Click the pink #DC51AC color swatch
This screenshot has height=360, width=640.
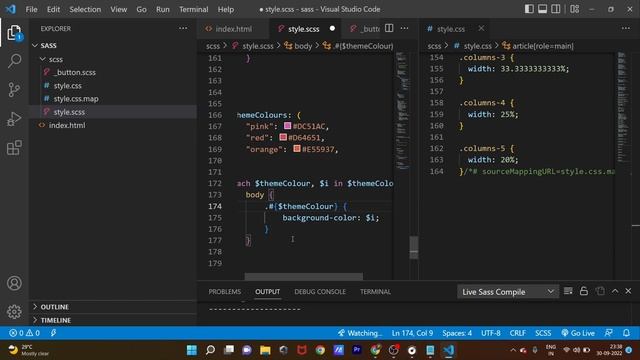(287, 126)
